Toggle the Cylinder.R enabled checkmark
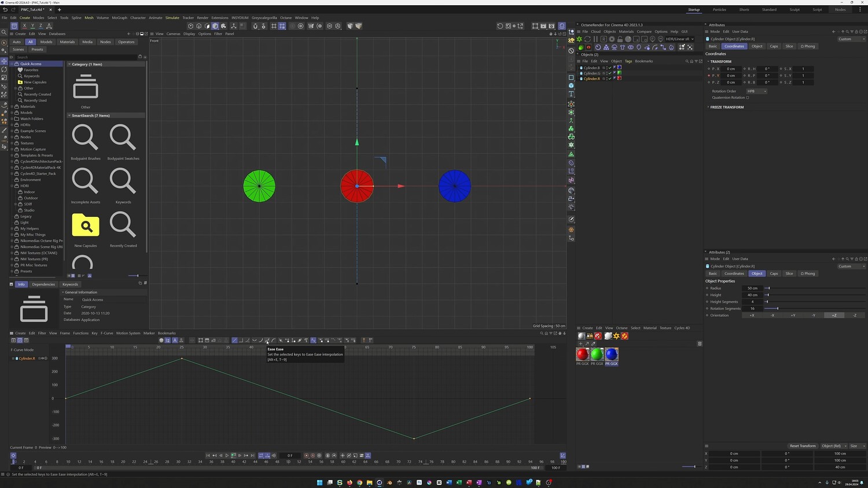 (610, 78)
